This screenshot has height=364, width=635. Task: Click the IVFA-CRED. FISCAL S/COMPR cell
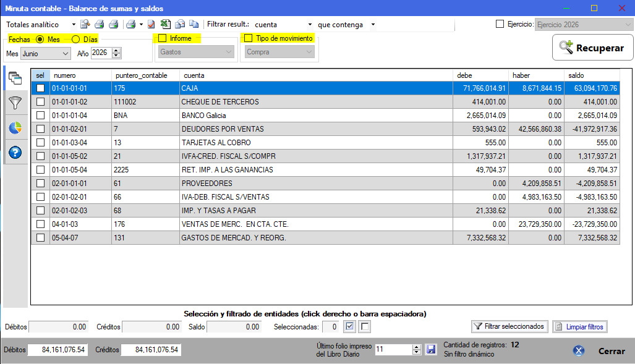[316, 156]
